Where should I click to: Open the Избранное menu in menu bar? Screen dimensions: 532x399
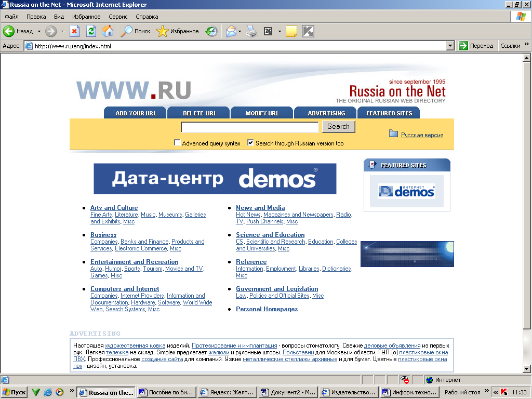(86, 17)
